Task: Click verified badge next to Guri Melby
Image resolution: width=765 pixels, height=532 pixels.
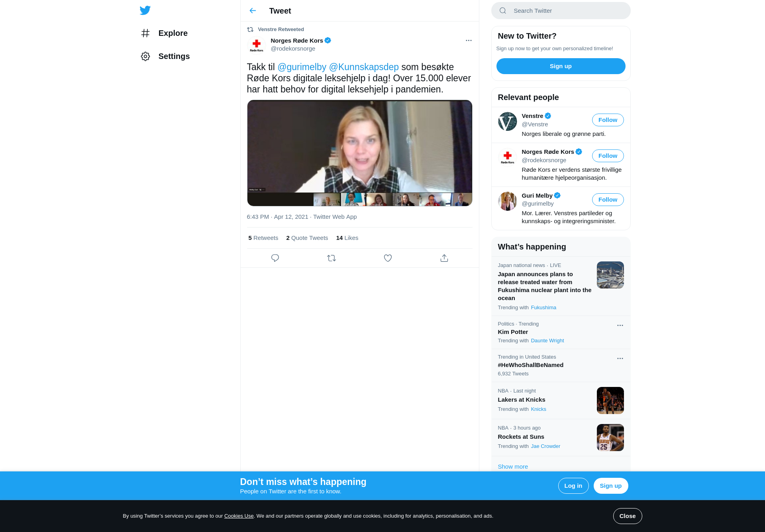Action: tap(557, 195)
